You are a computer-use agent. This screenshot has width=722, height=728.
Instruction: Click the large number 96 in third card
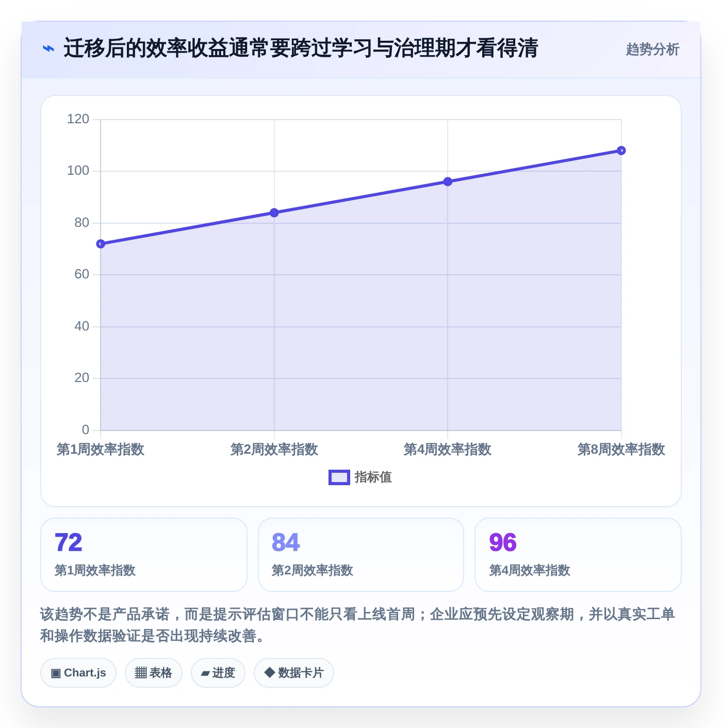[503, 542]
